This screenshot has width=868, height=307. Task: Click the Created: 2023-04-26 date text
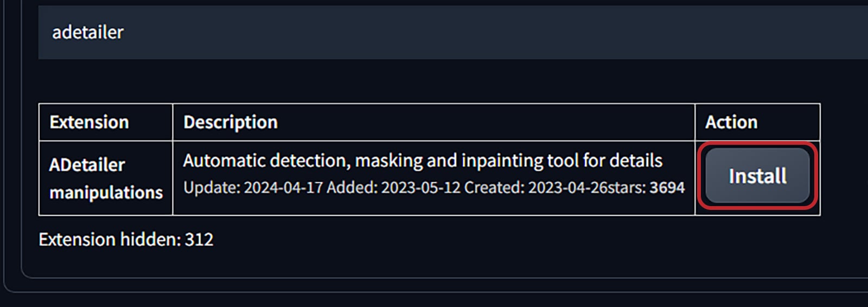(536, 188)
